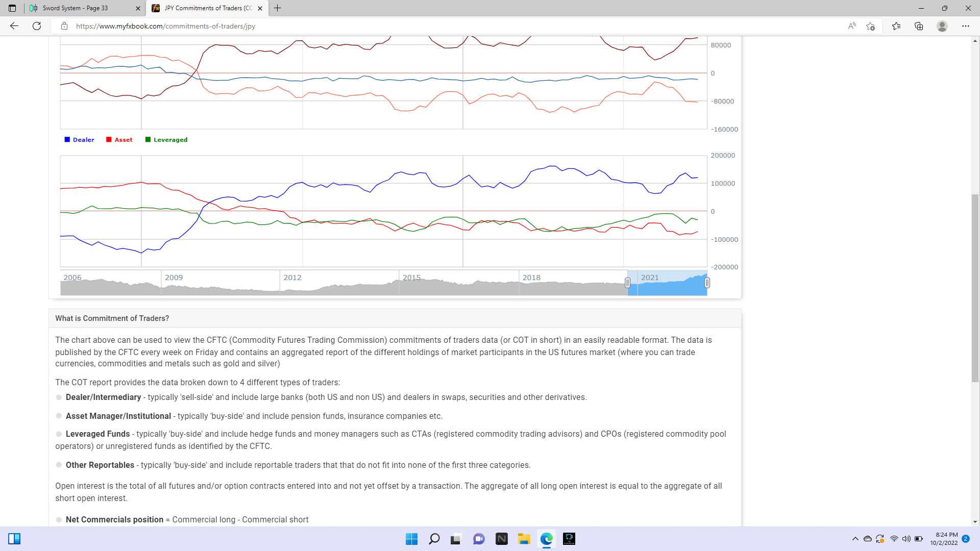View site information lock icon

pyautogui.click(x=64, y=26)
